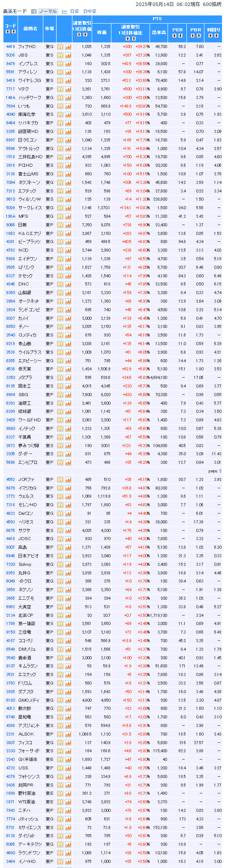
Task: Click the 600銘柄 count text
Action: pos(212,4)
